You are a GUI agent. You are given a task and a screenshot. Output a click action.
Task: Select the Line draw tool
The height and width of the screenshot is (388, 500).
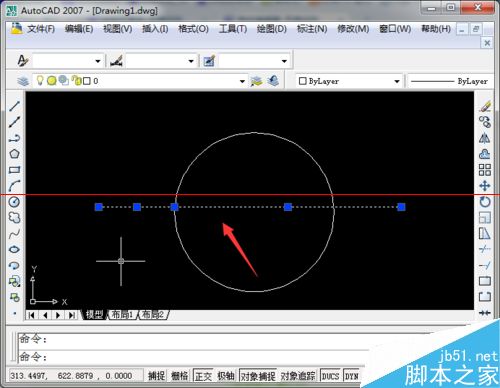coord(14,106)
